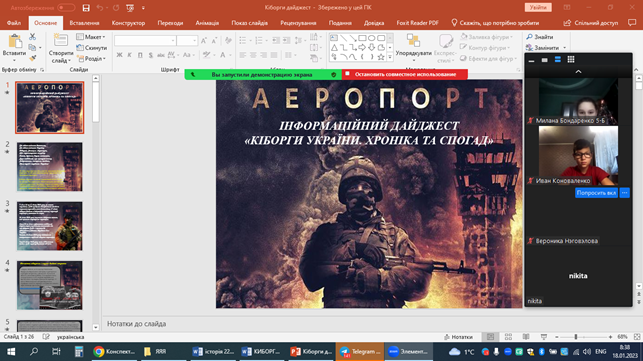Toggle underline П formatting
Viewport: 643px width, 361px height.
point(140,55)
